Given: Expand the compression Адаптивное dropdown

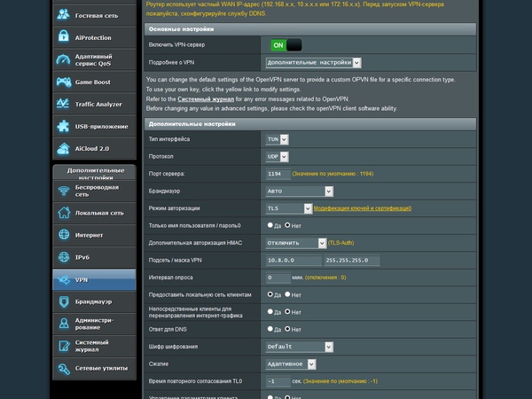Looking at the screenshot, I should coord(291,364).
